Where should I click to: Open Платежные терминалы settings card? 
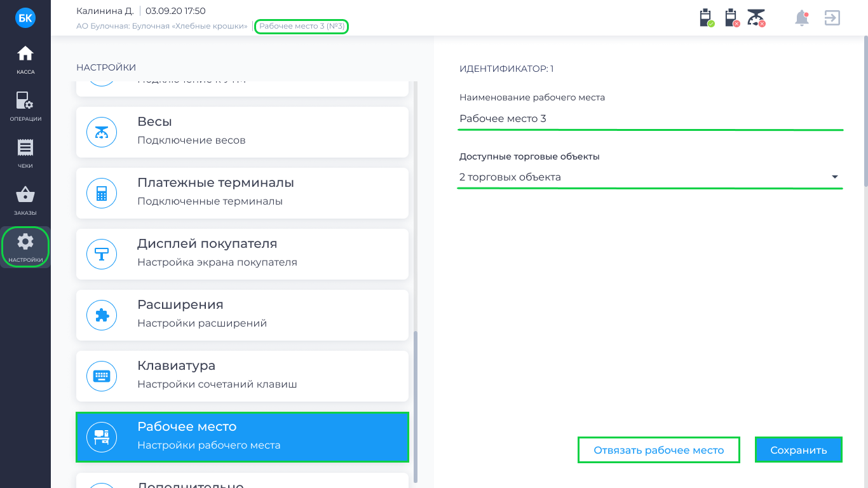(242, 193)
